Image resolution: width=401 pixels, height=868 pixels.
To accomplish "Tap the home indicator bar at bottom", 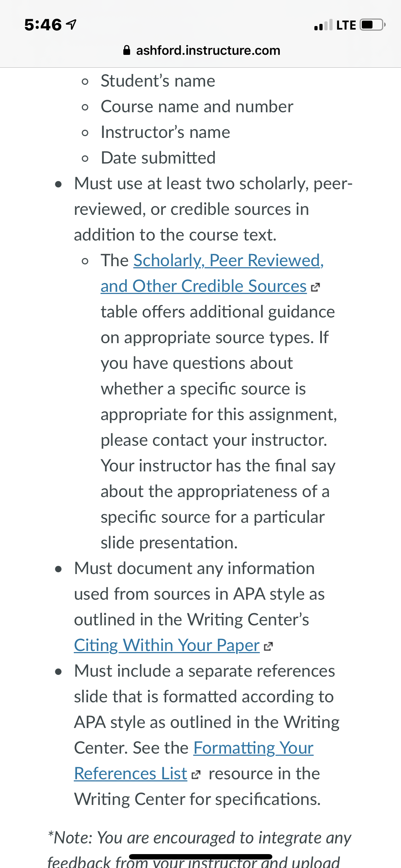I will [x=201, y=857].
